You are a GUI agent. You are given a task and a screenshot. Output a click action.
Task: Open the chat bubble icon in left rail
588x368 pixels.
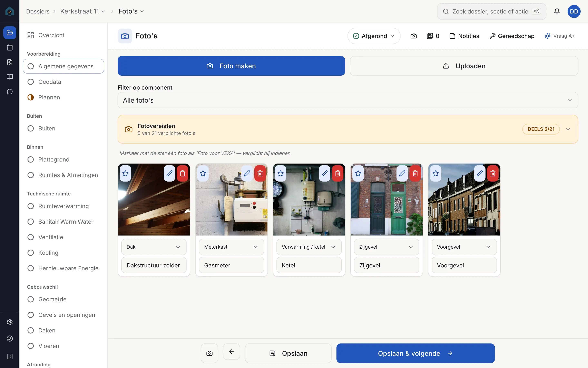coord(10,92)
